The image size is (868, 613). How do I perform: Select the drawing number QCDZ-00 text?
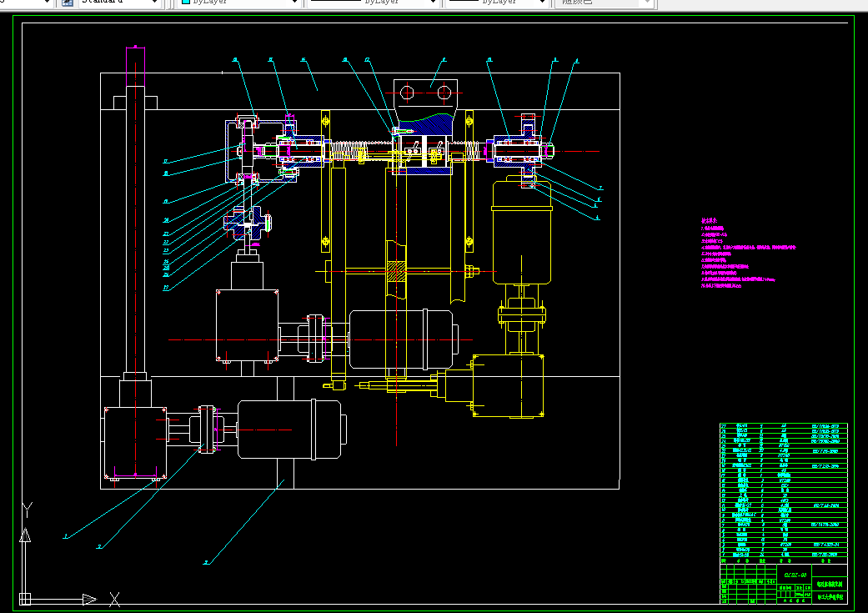click(x=795, y=575)
